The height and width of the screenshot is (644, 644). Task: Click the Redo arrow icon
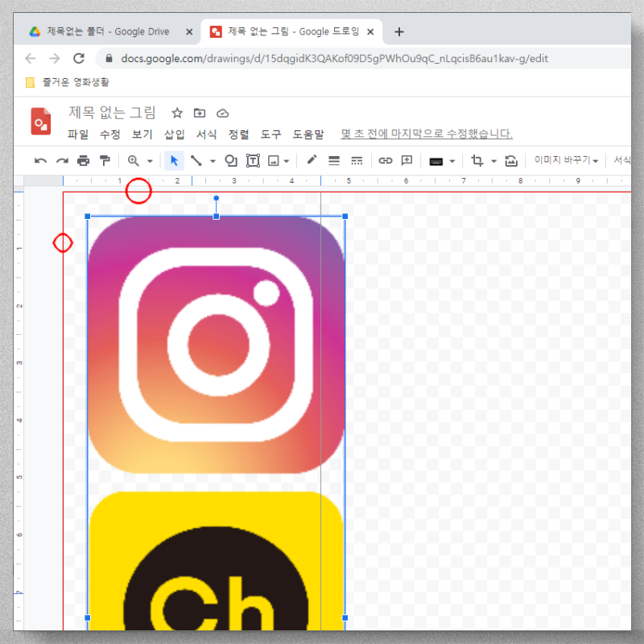(62, 160)
